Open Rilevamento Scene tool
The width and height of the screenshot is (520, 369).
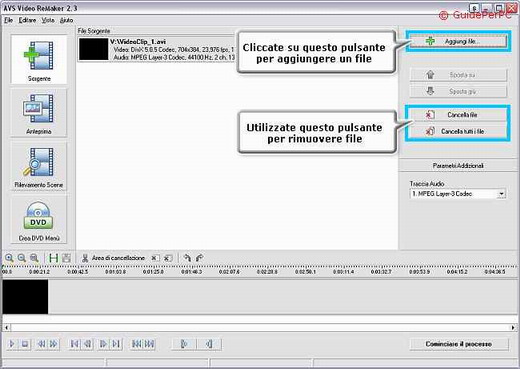(x=39, y=167)
